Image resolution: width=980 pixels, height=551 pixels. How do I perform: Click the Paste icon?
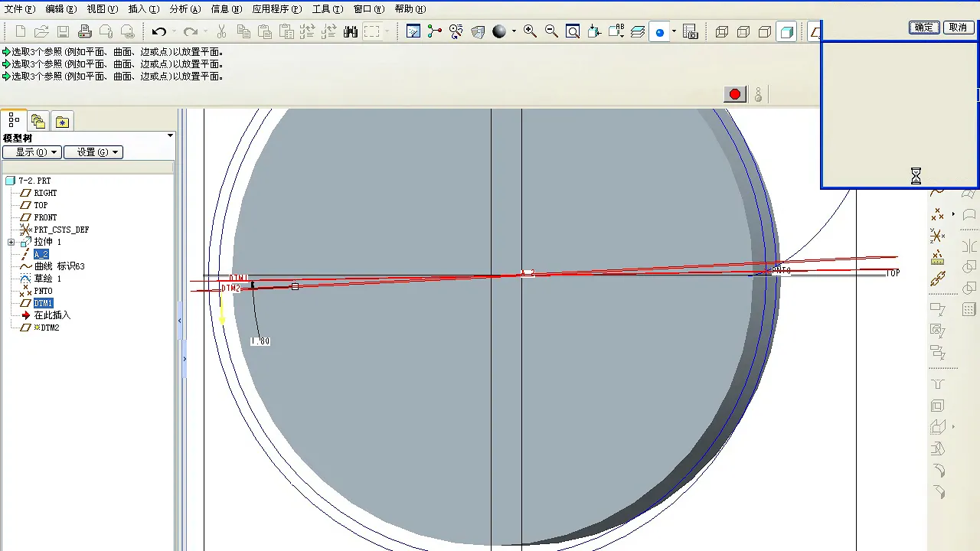265,31
